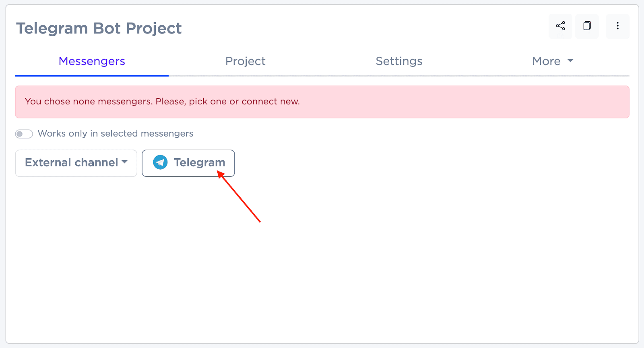Image resolution: width=644 pixels, height=348 pixels.
Task: Select the Telegram messenger button
Action: tap(188, 163)
